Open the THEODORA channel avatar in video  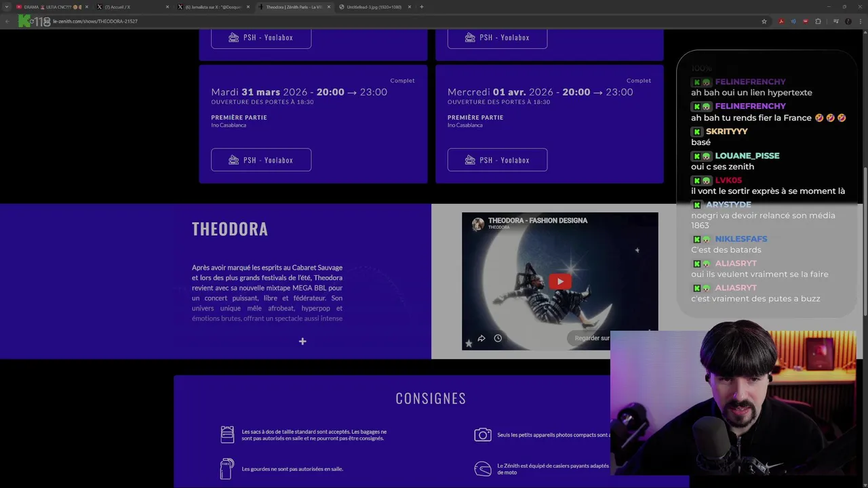click(478, 224)
